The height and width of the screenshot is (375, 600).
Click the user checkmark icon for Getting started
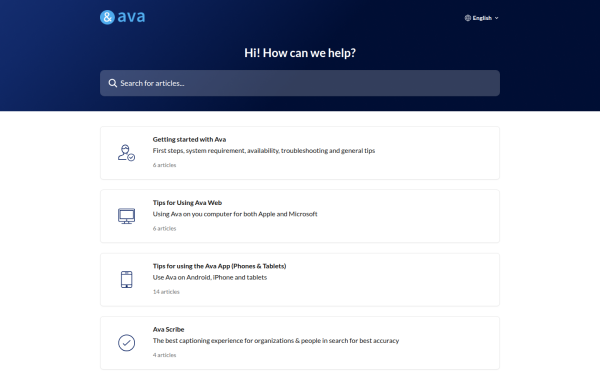click(x=126, y=153)
